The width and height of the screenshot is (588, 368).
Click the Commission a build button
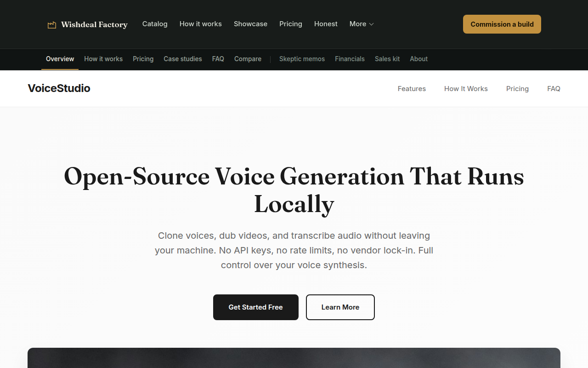pos(502,24)
